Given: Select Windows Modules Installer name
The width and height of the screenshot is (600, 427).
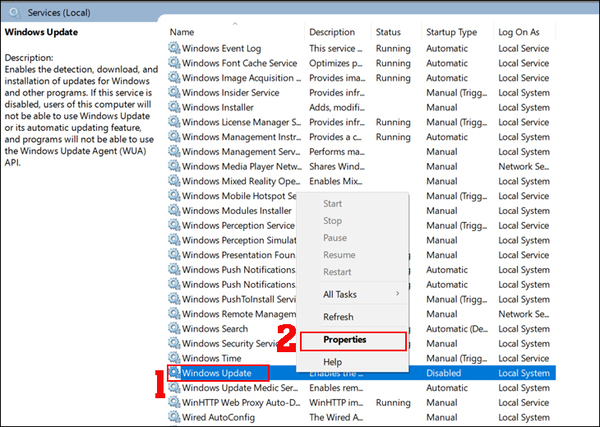Looking at the screenshot, I should click(236, 211).
